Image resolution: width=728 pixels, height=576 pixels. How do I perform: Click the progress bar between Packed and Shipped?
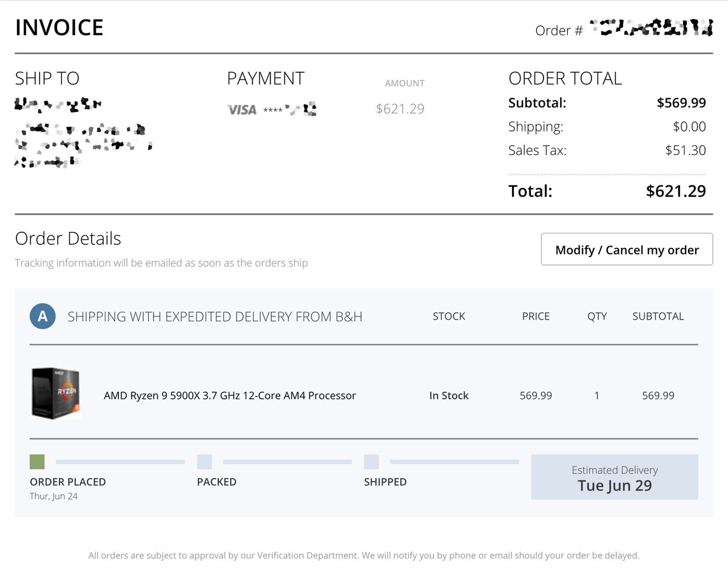287,462
